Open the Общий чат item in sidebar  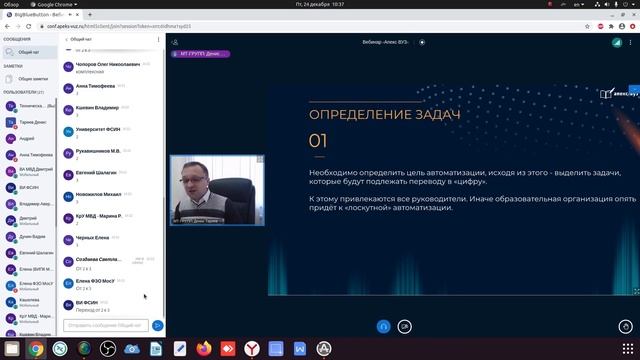(29, 52)
